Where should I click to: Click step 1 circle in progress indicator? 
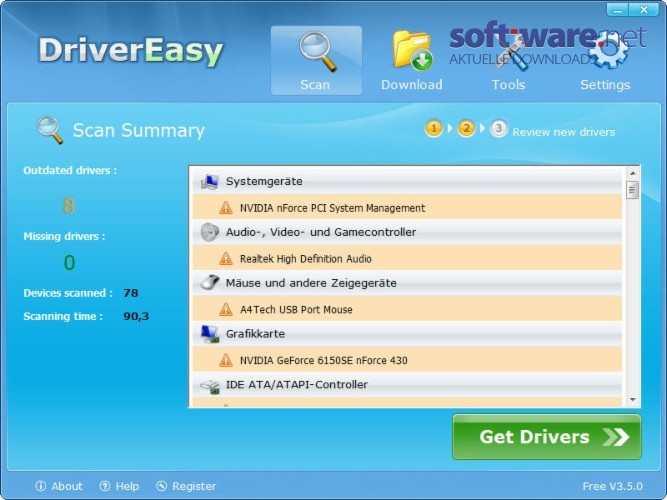point(433,128)
